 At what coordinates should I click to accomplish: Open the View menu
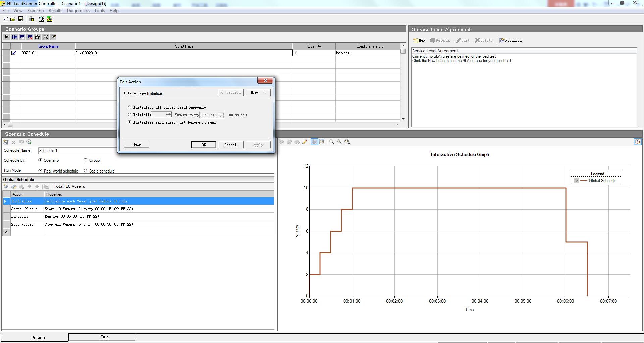pyautogui.click(x=18, y=11)
